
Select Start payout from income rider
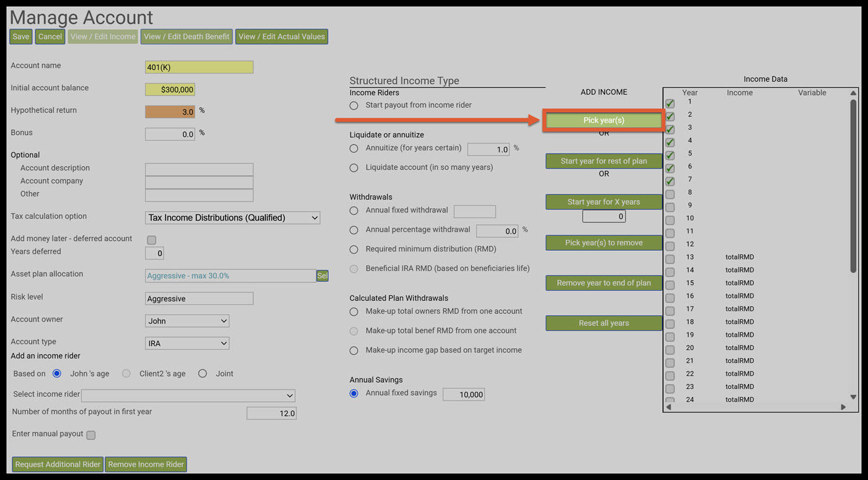point(354,106)
